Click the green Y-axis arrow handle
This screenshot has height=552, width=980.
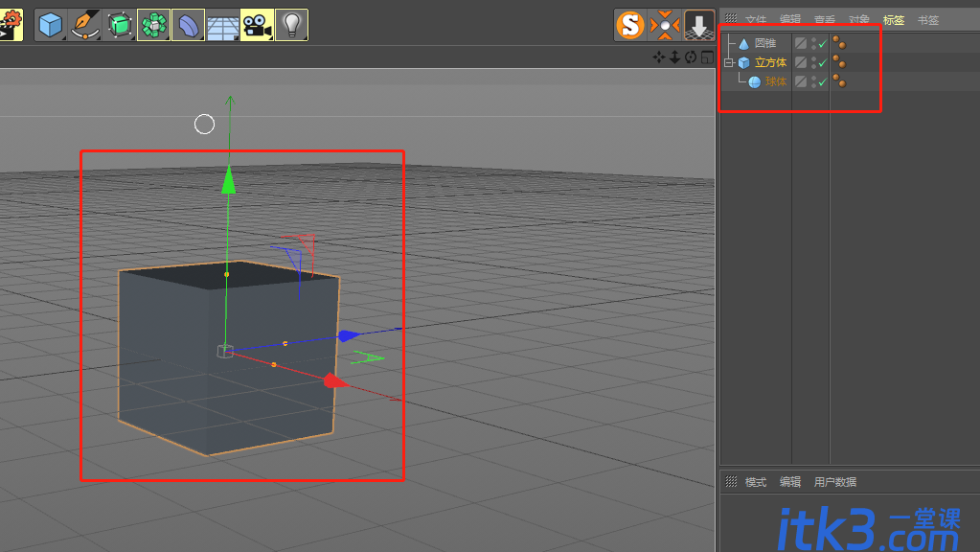pyautogui.click(x=229, y=179)
